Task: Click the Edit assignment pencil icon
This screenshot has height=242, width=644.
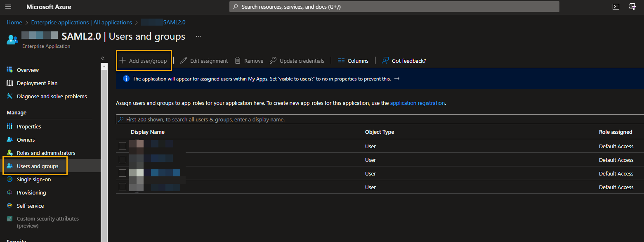Action: coord(184,61)
